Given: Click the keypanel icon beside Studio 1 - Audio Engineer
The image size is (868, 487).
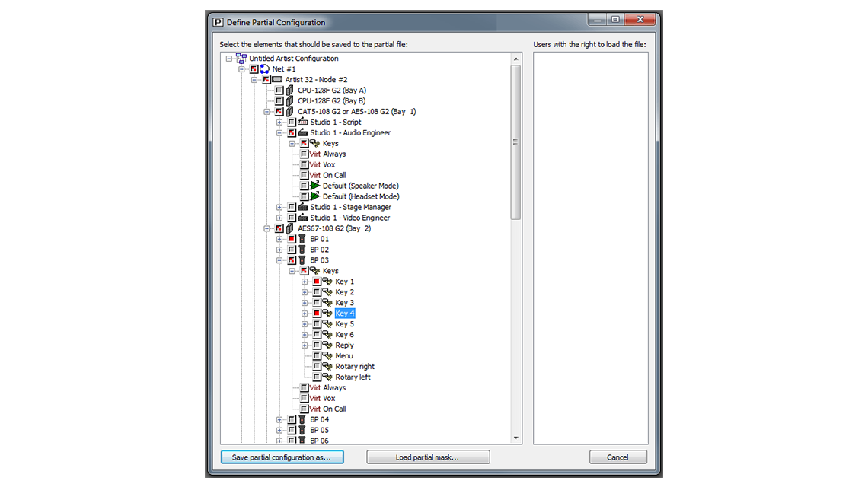Looking at the screenshot, I should [x=302, y=132].
